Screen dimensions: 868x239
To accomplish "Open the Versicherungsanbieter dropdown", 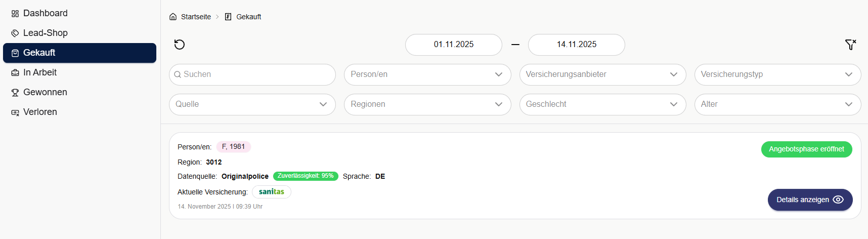I will pyautogui.click(x=602, y=74).
